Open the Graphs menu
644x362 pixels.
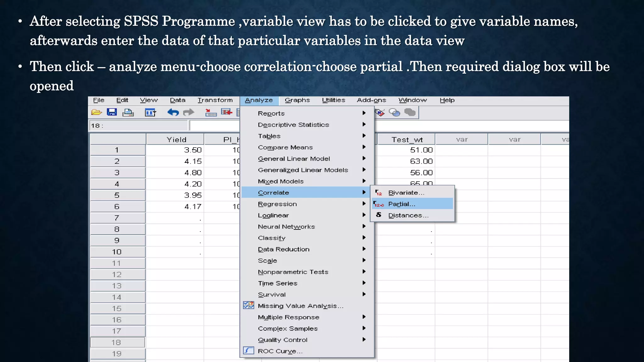click(297, 100)
